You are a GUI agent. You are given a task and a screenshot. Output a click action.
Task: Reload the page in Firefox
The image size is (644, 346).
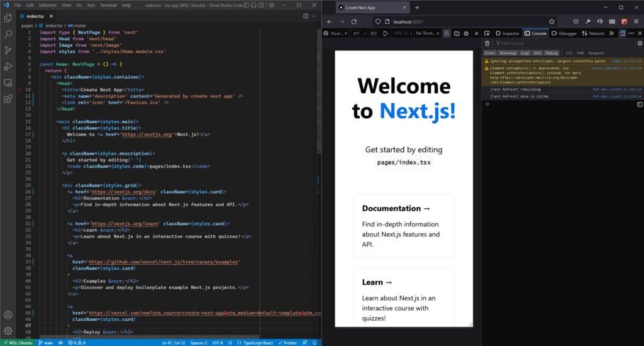353,22
